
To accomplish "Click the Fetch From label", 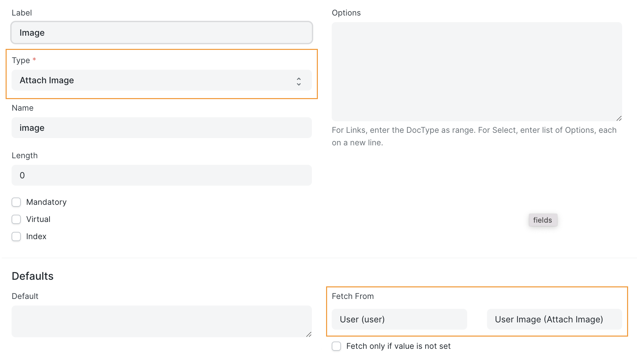I will (x=353, y=296).
